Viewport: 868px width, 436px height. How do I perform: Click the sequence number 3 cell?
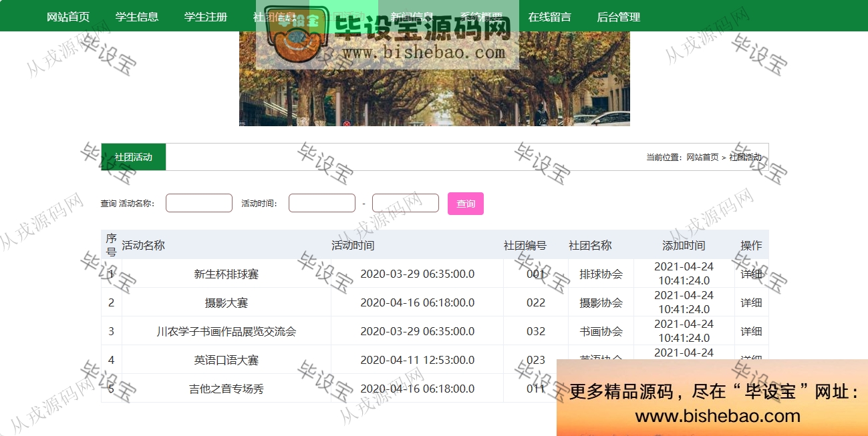coord(112,331)
